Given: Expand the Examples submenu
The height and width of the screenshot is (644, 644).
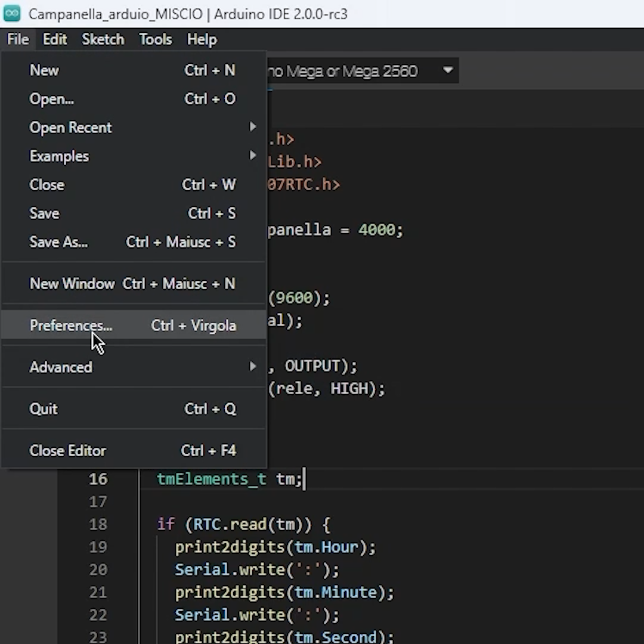Looking at the screenshot, I should (x=134, y=156).
